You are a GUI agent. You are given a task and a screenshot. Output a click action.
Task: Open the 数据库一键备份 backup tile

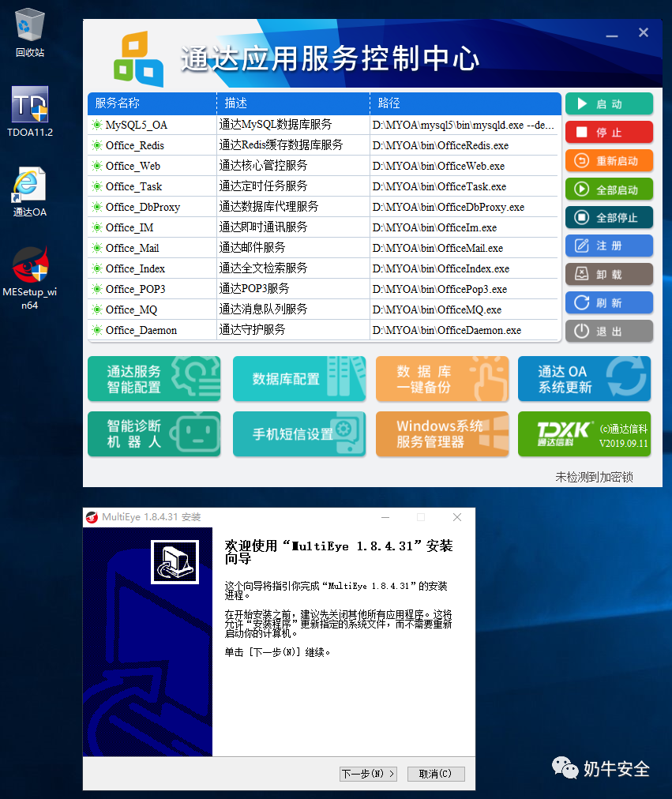pos(442,379)
